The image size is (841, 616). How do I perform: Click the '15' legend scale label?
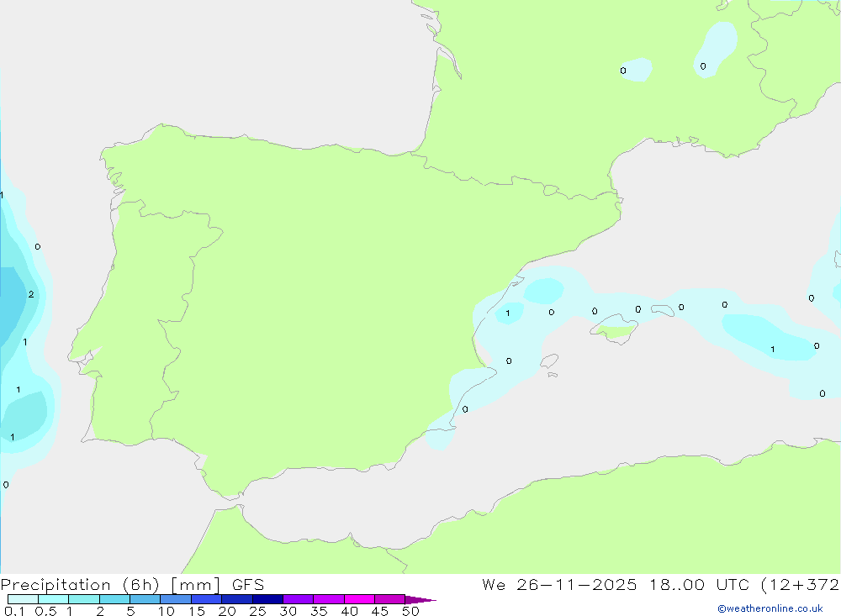coord(196,611)
